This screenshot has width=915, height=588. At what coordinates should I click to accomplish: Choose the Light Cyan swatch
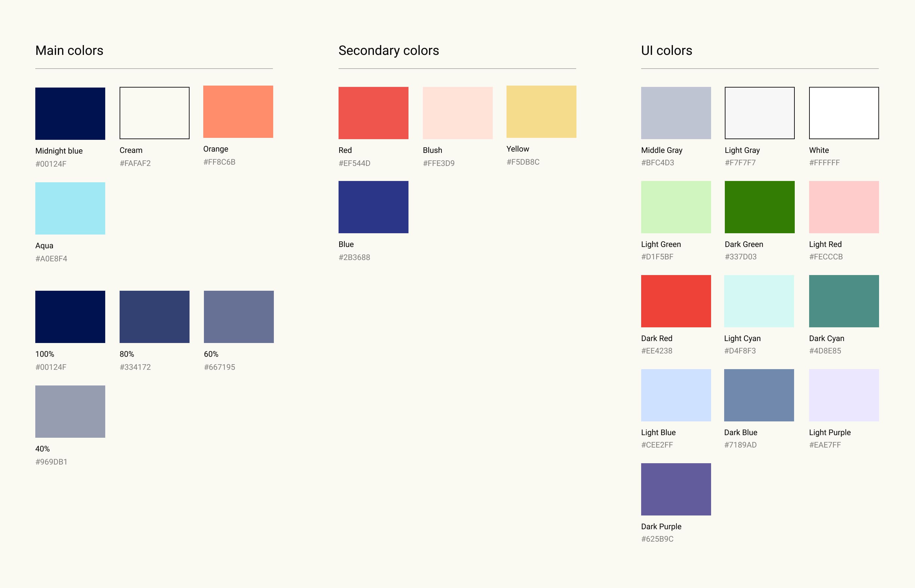pos(758,301)
